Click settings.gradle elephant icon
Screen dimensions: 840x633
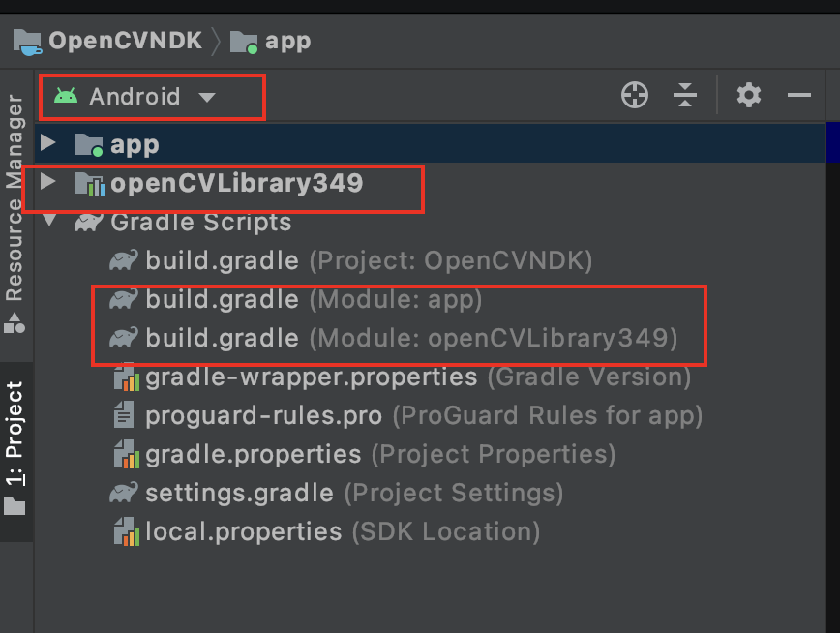[124, 493]
